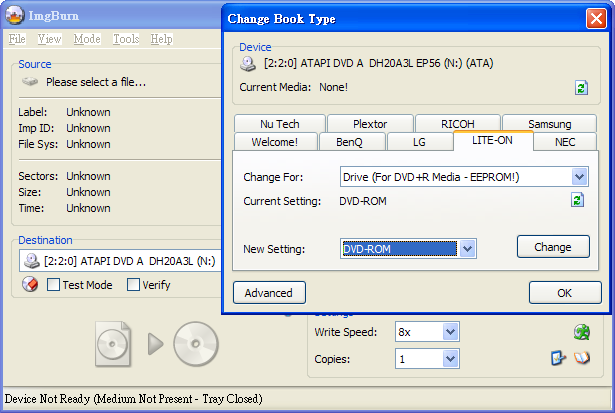Enable the Verify checkbox
The height and width of the screenshot is (413, 615).
coord(133,285)
